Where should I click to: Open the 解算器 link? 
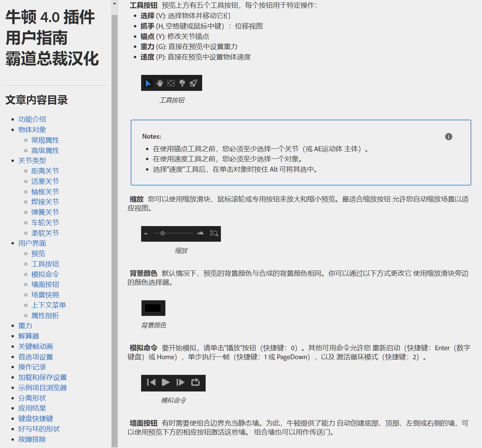click(x=29, y=336)
